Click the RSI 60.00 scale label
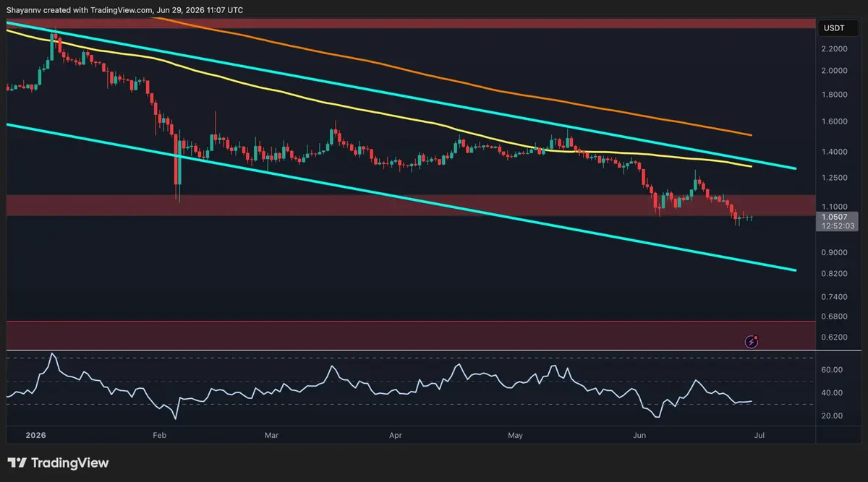 [x=833, y=370]
